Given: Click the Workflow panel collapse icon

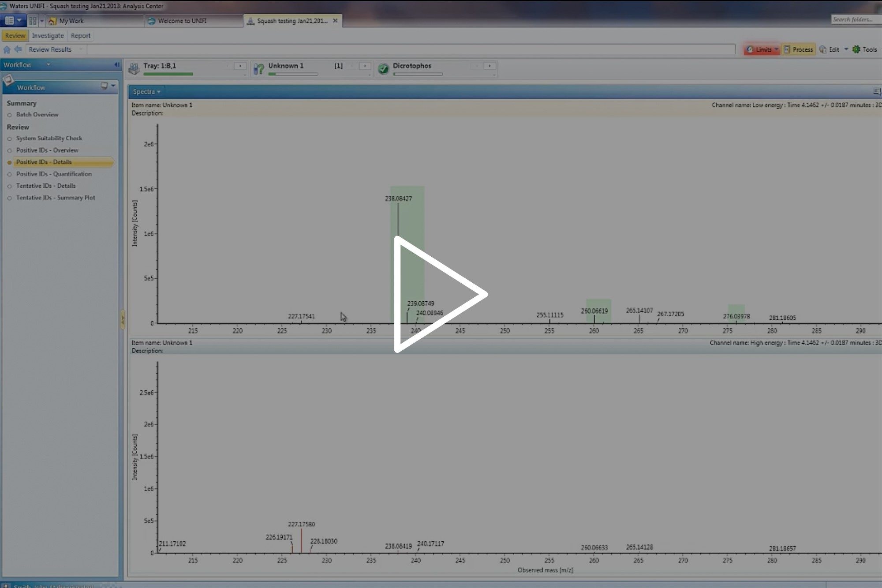Looking at the screenshot, I should pos(116,64).
